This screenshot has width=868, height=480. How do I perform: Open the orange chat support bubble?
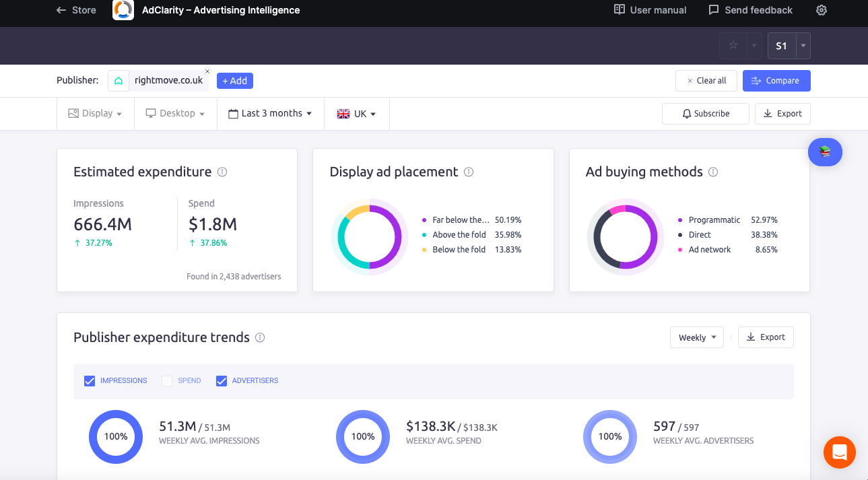tap(839, 452)
